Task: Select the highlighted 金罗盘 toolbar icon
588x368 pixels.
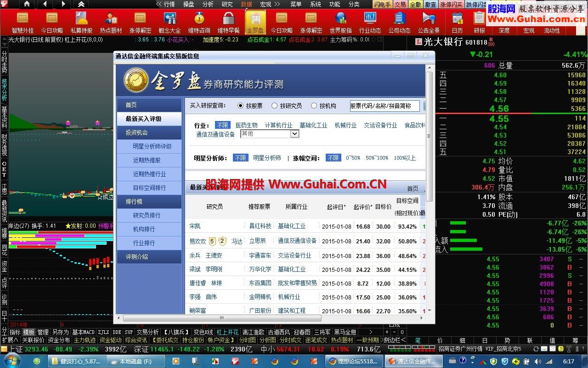Action: click(255, 22)
